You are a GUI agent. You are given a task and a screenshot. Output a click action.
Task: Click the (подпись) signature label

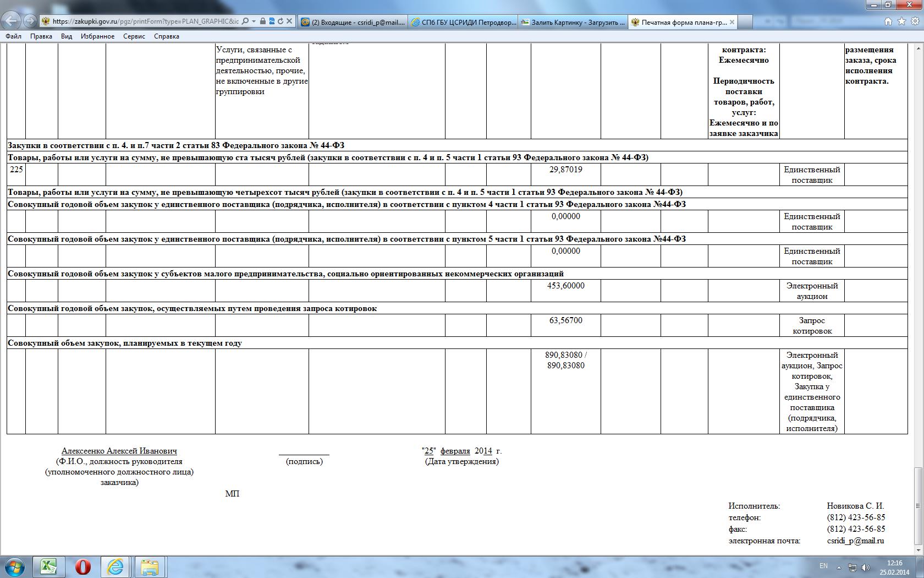tap(304, 461)
